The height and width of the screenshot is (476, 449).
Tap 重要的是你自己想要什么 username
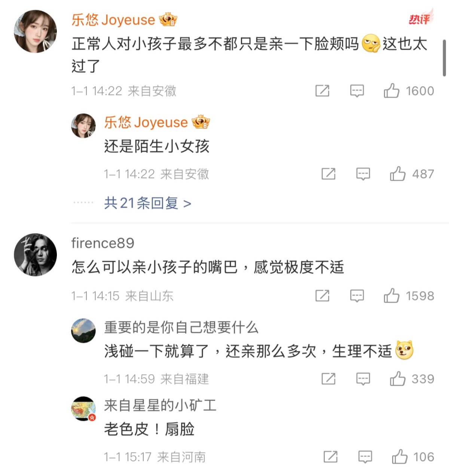(x=181, y=327)
